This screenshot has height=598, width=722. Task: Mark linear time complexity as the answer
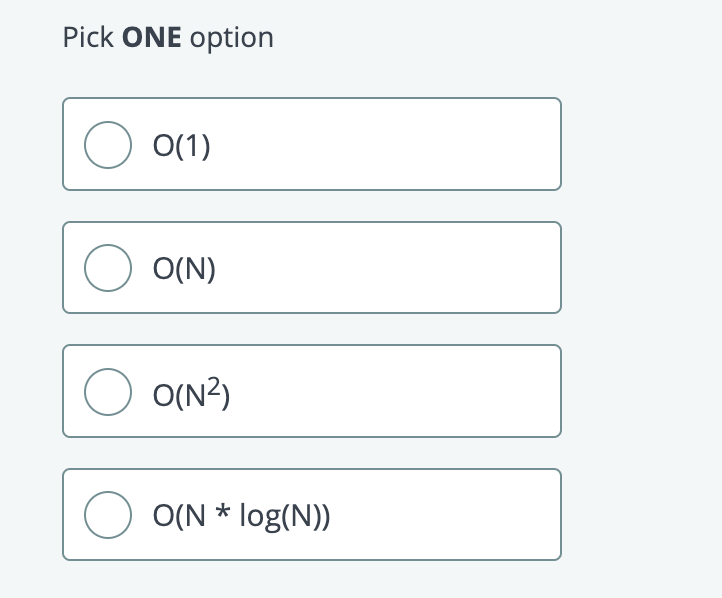108,268
